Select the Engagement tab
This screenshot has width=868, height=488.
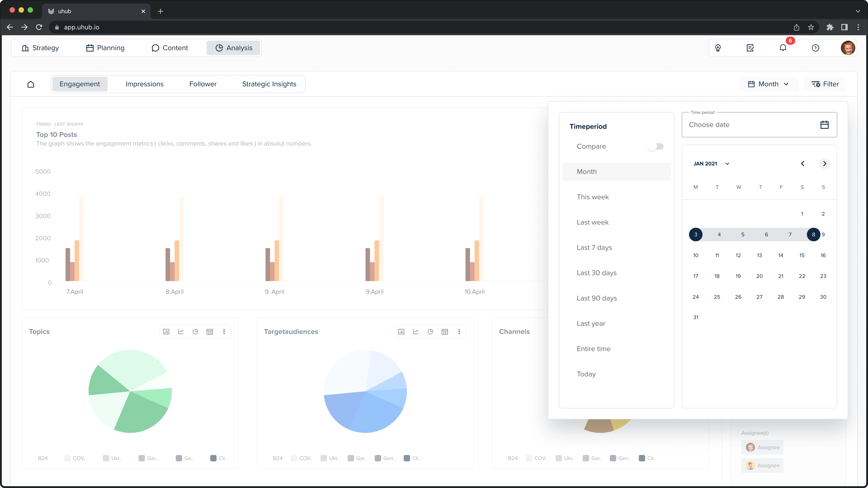[80, 84]
